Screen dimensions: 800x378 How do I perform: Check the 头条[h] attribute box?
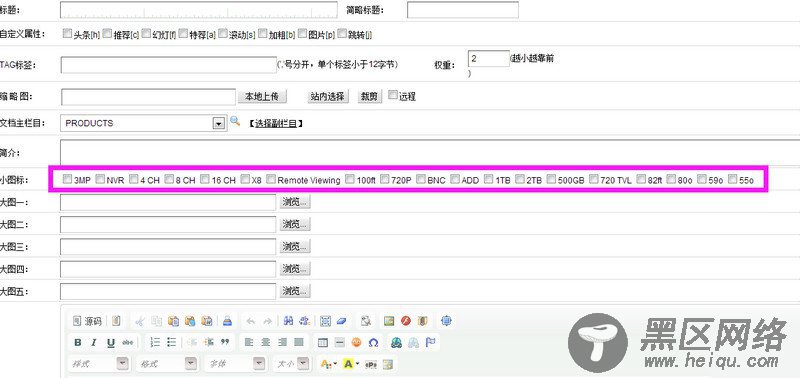tap(67, 34)
